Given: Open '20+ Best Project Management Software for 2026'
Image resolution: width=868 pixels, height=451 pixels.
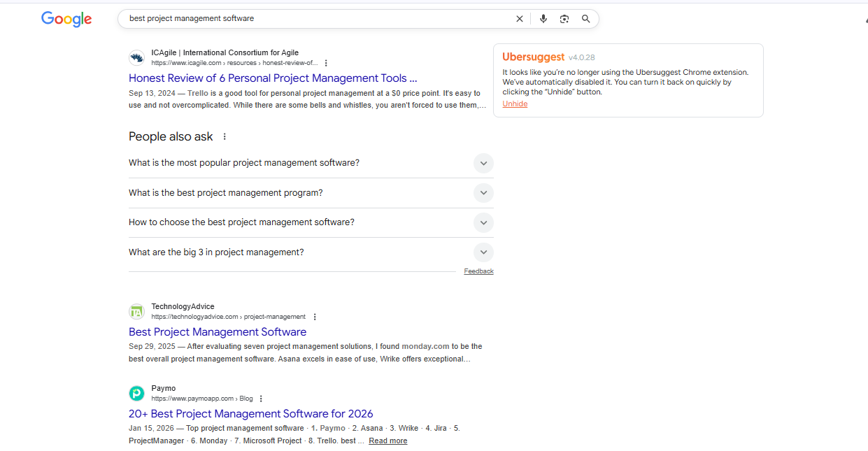Looking at the screenshot, I should 250,413.
